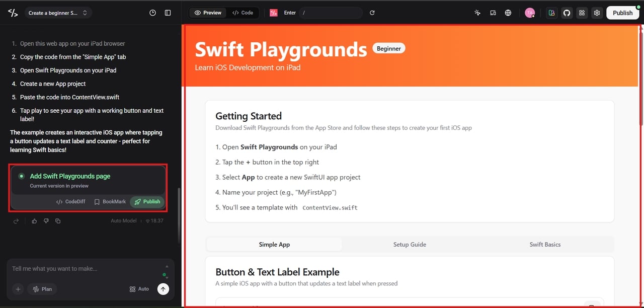
Task: Click the chat panel scrollbar
Action: (179, 215)
